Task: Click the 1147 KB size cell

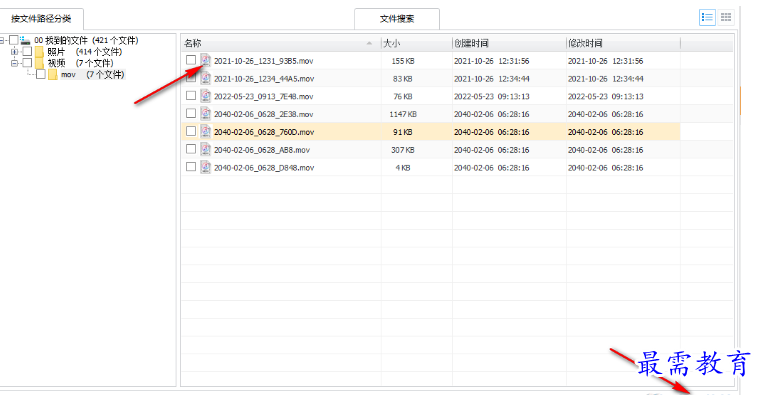Action: pos(403,114)
